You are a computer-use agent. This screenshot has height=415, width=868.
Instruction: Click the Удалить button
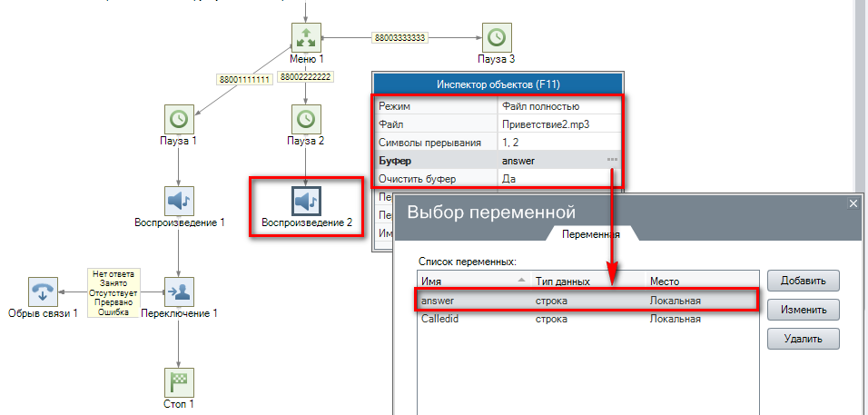click(803, 340)
